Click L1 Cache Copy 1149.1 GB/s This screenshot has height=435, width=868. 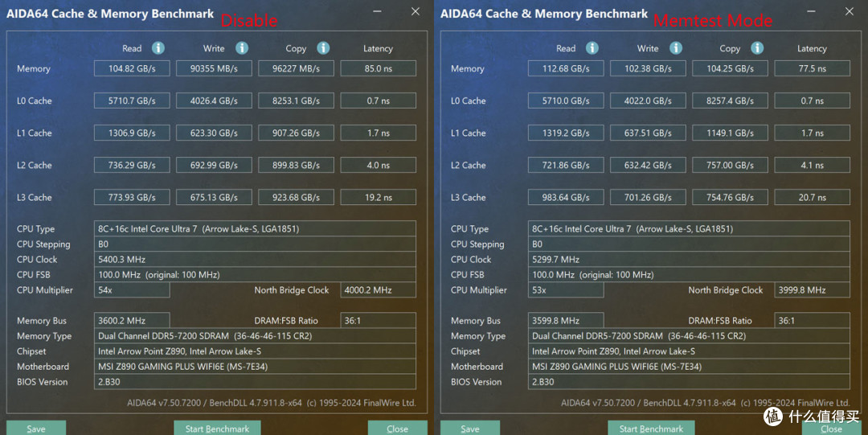pyautogui.click(x=730, y=133)
